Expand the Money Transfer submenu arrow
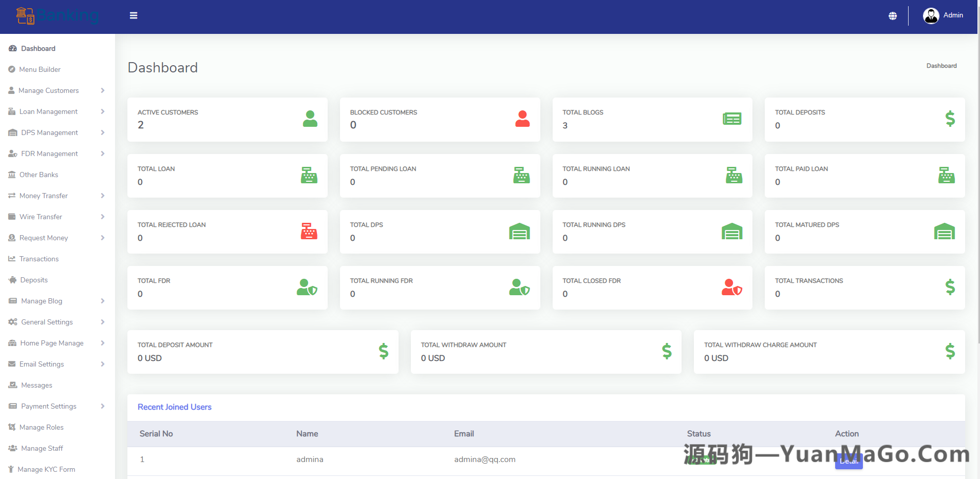Image resolution: width=980 pixels, height=479 pixels. (x=103, y=196)
